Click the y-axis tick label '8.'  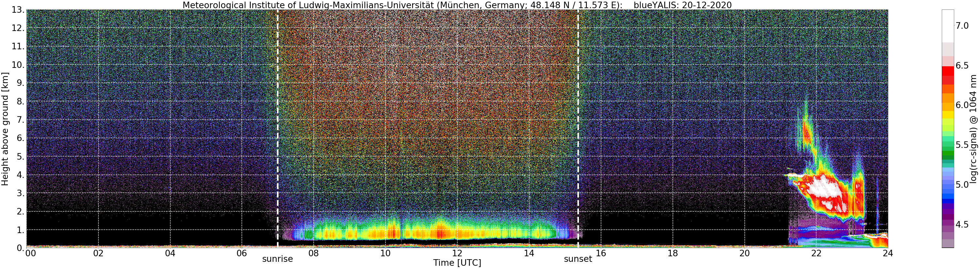pyautogui.click(x=21, y=101)
